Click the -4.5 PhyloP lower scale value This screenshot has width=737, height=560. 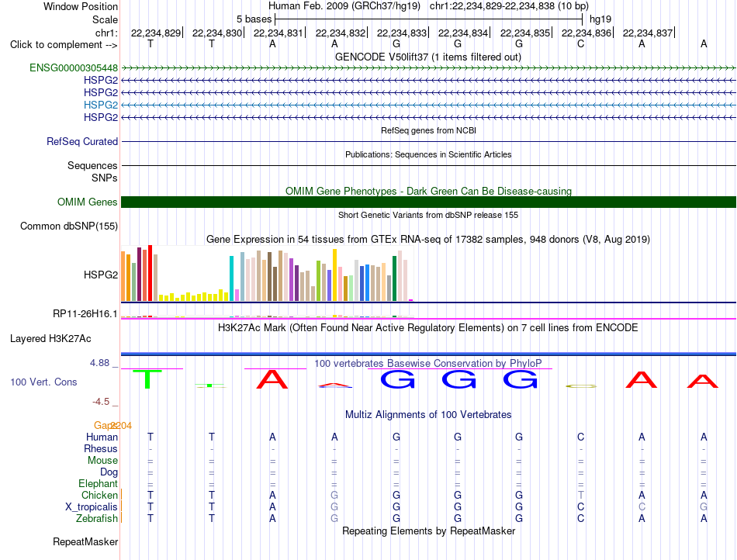pyautogui.click(x=101, y=402)
